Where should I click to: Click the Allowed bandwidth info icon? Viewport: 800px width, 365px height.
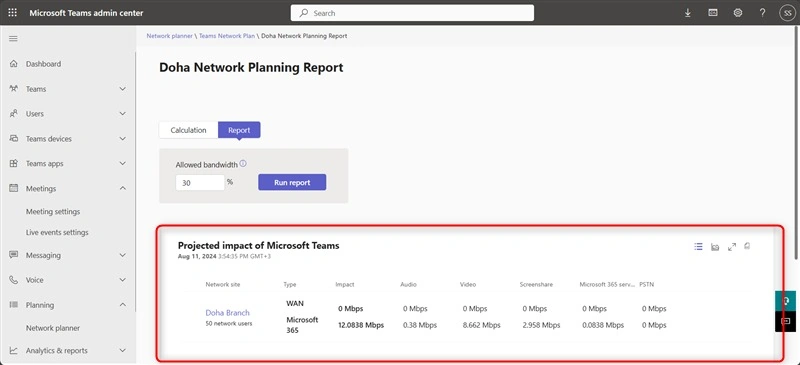click(x=243, y=163)
